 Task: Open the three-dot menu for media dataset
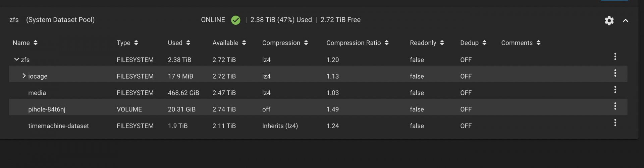pyautogui.click(x=615, y=89)
